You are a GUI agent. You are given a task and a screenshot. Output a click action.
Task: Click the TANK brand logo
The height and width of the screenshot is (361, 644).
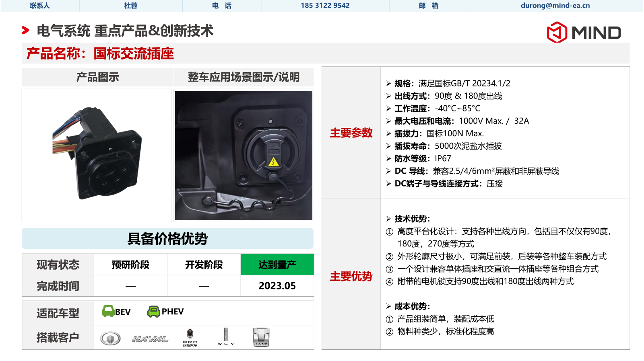[261, 337]
